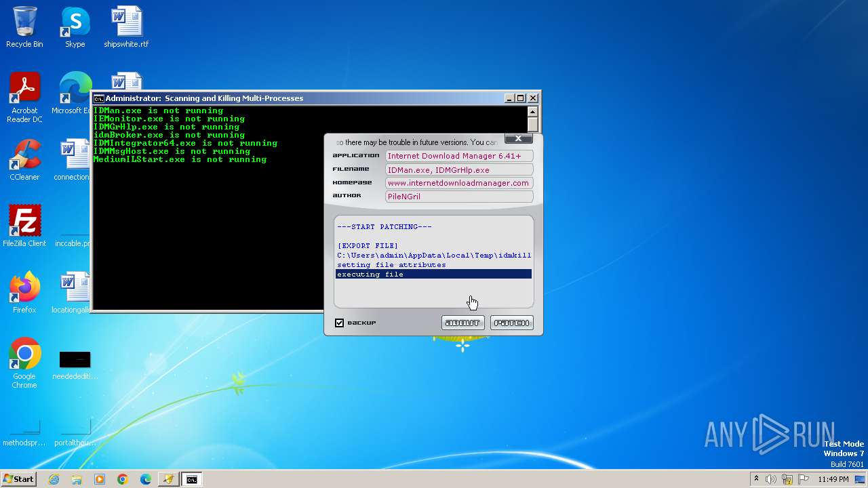Click 'IDMMsgHost.exe is not running' console line
The width and height of the screenshot is (868, 488).
pyautogui.click(x=172, y=151)
